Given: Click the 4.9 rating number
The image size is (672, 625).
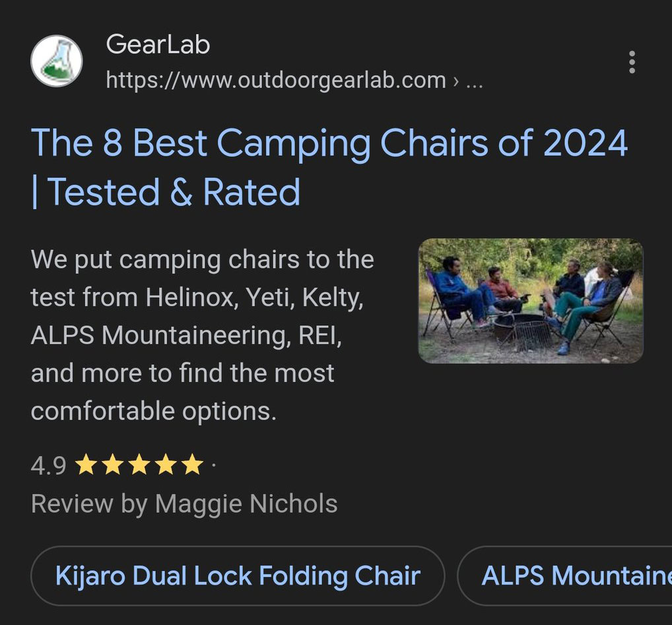Looking at the screenshot, I should click(x=48, y=466).
